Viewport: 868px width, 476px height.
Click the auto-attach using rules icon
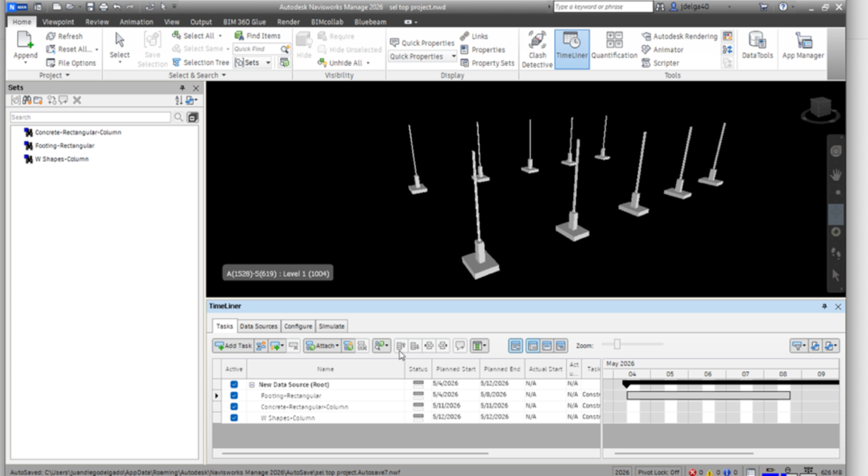pos(348,346)
